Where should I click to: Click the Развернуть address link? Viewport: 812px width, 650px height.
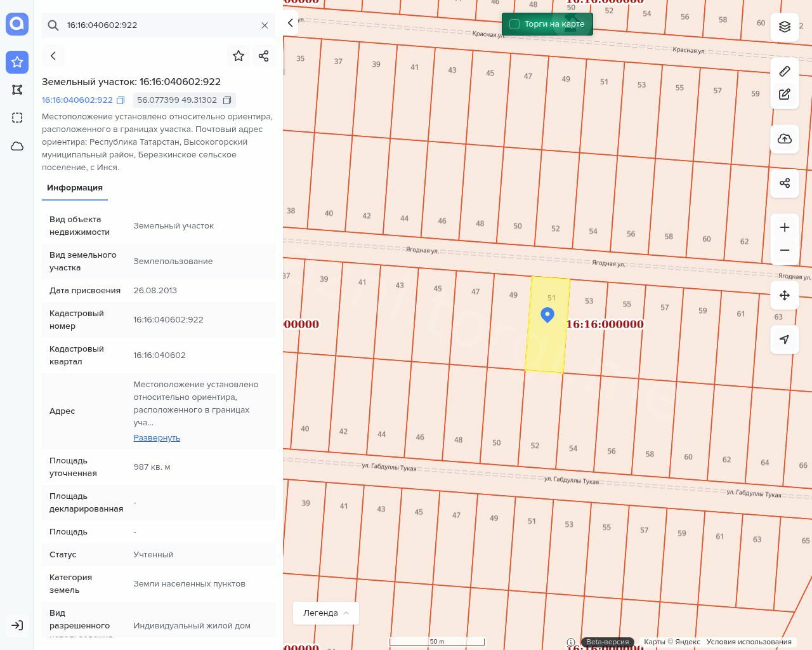tap(157, 438)
